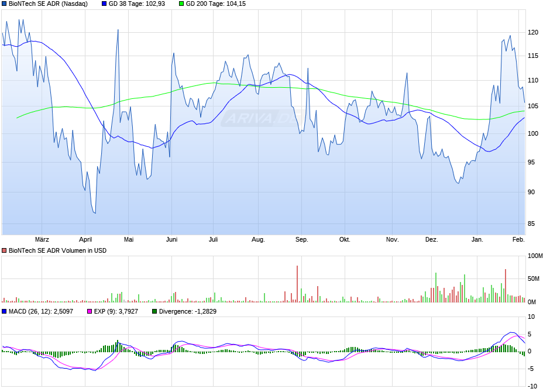The image size is (550, 392).
Task: Click the Feb. month axis label
Action: (x=518, y=239)
